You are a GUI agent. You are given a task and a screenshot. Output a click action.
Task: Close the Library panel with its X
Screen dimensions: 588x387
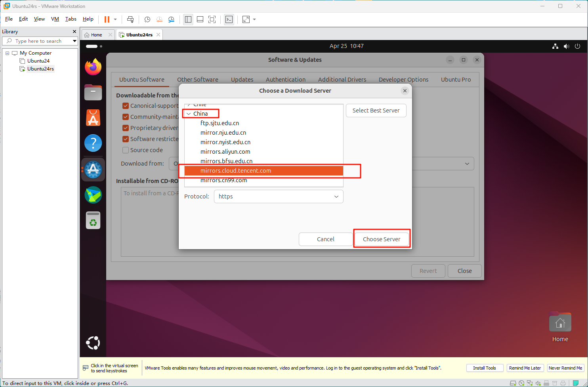point(74,31)
